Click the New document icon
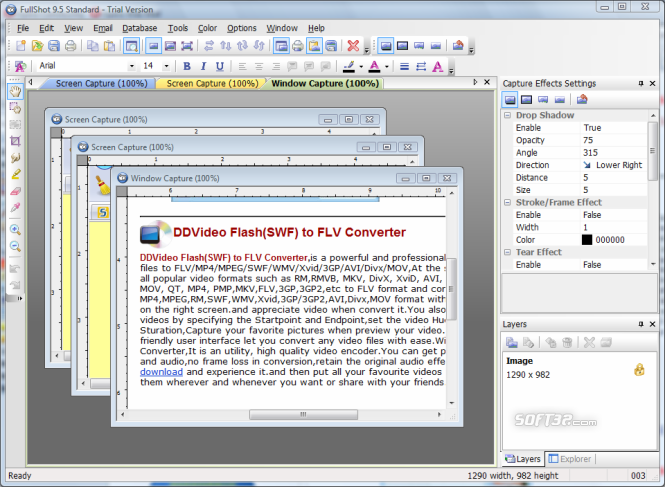This screenshot has width=665, height=487. pyautogui.click(x=21, y=45)
